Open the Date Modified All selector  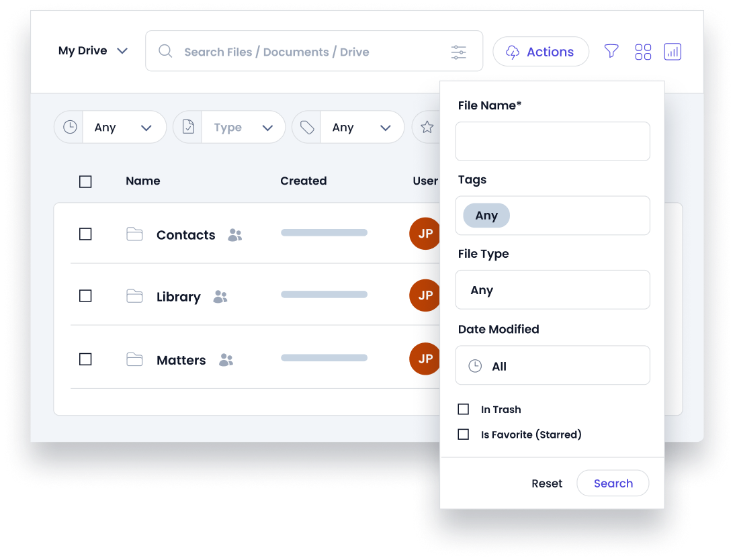tap(552, 366)
